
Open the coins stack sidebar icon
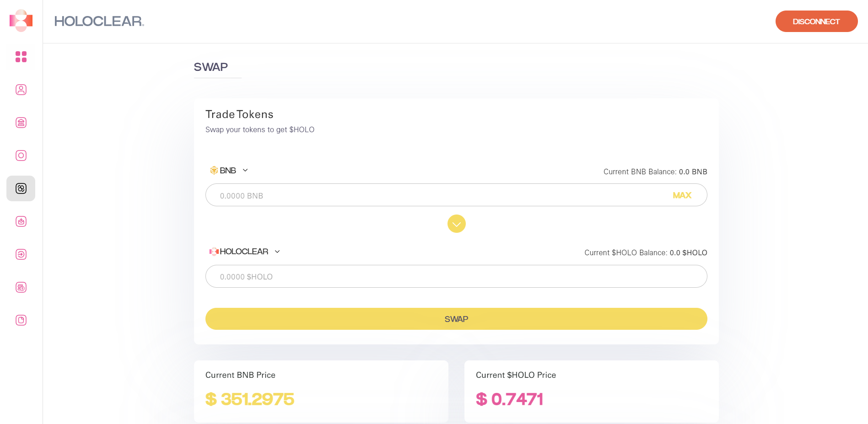point(21,287)
